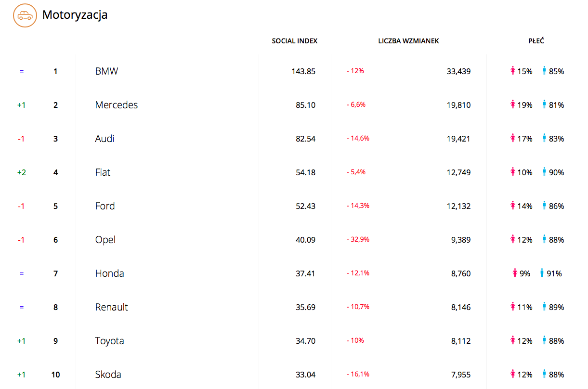Click the -32,9% change value for Opel

point(358,239)
